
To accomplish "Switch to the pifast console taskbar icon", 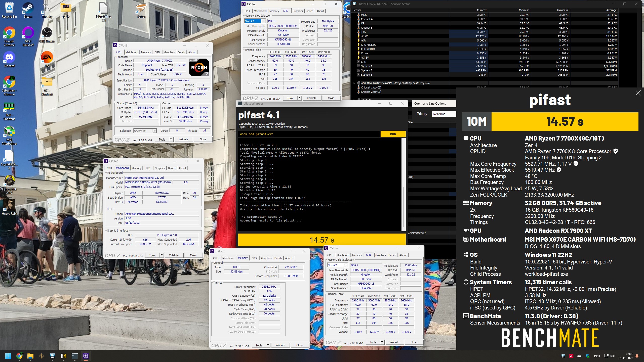I will click(x=75, y=356).
